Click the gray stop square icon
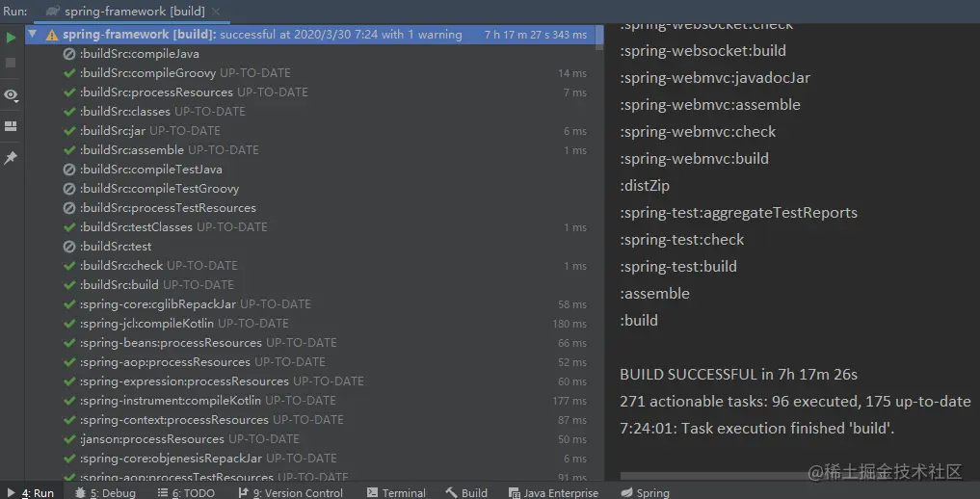This screenshot has width=980, height=499. click(11, 63)
